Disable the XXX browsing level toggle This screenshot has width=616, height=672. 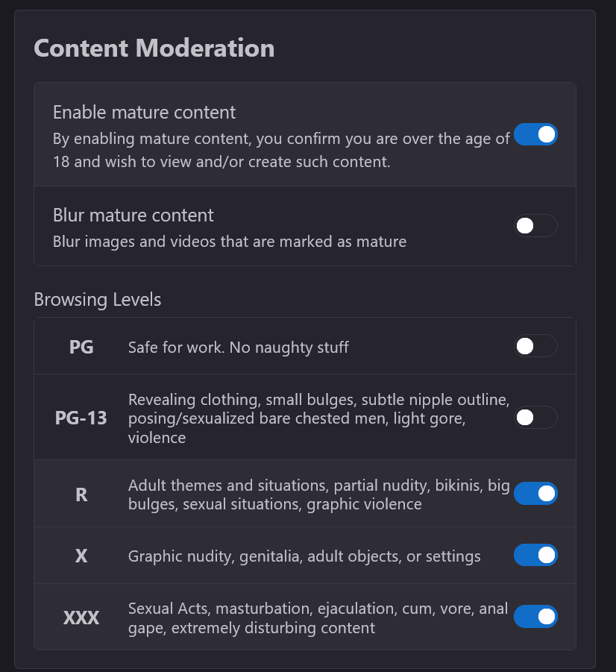(535, 617)
